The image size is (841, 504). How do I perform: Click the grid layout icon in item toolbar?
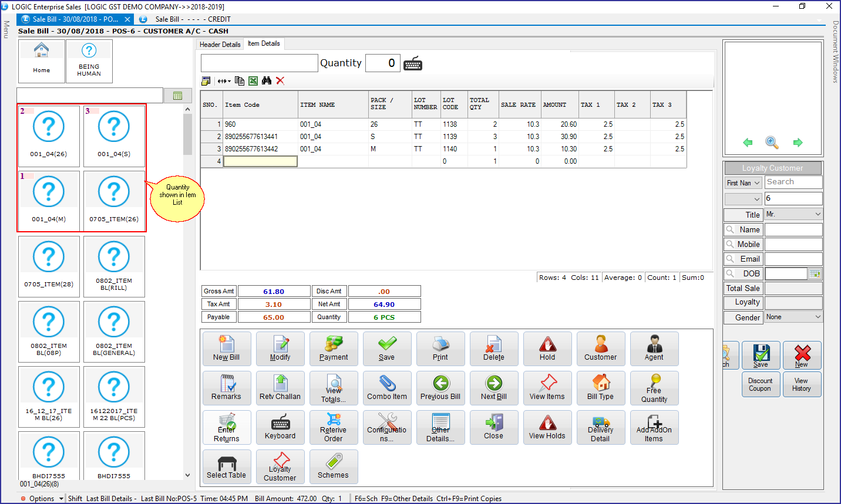pyautogui.click(x=206, y=81)
